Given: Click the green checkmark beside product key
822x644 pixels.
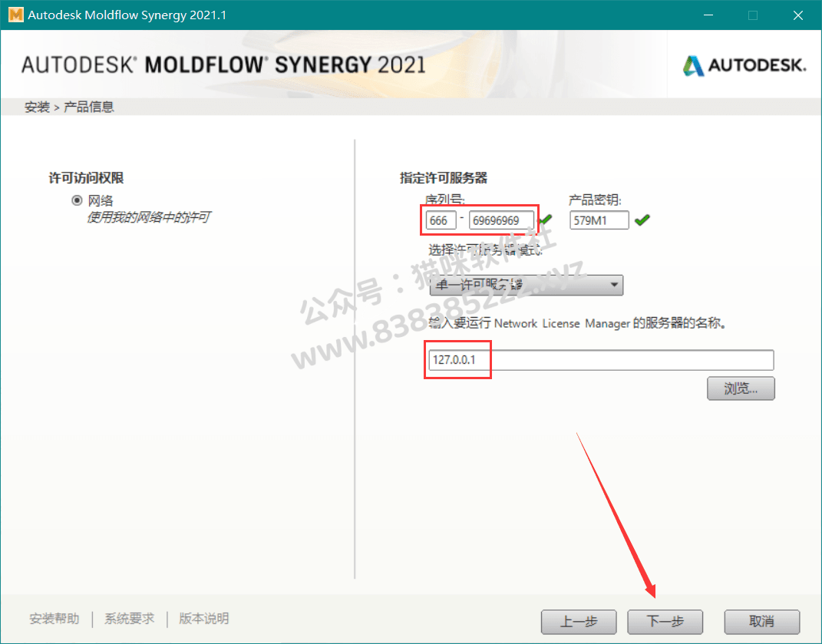Looking at the screenshot, I should pyautogui.click(x=642, y=220).
